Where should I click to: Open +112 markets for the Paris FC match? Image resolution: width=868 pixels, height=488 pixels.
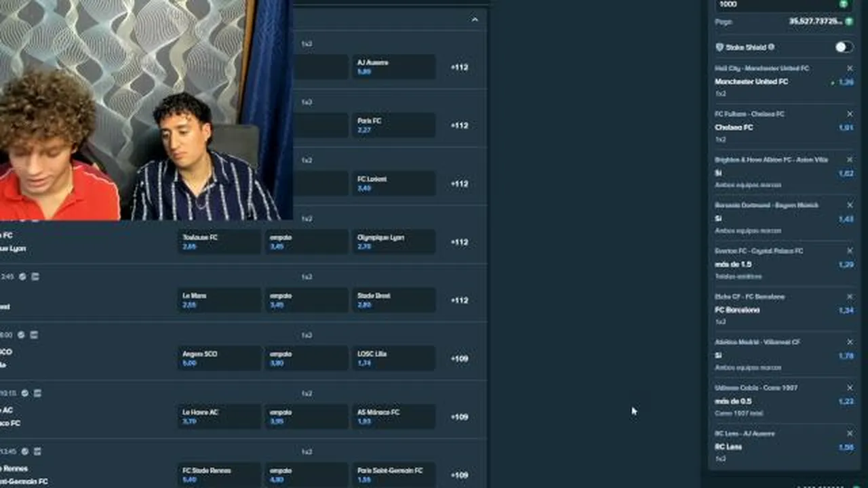[x=459, y=125]
